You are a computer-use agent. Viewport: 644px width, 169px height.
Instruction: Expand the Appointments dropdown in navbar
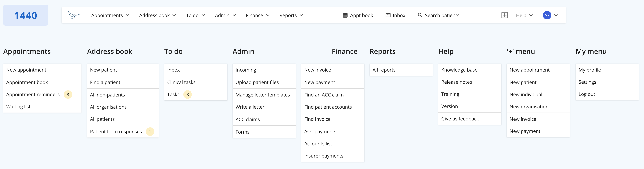[x=110, y=15]
